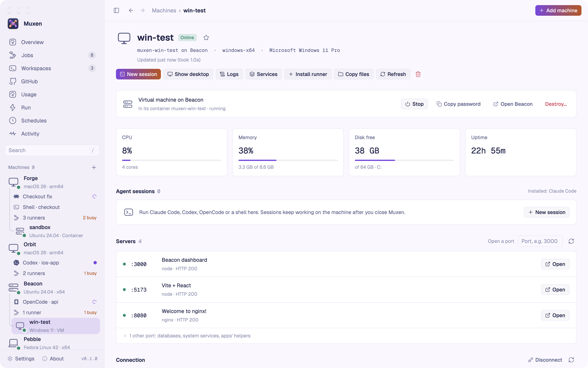Click Copy password
Viewport: 588px width, 368px height.
tap(459, 104)
